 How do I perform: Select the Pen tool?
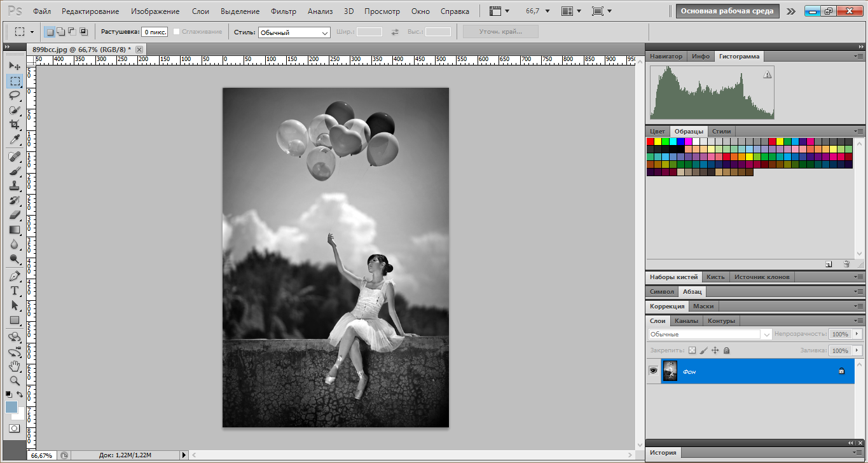click(15, 276)
